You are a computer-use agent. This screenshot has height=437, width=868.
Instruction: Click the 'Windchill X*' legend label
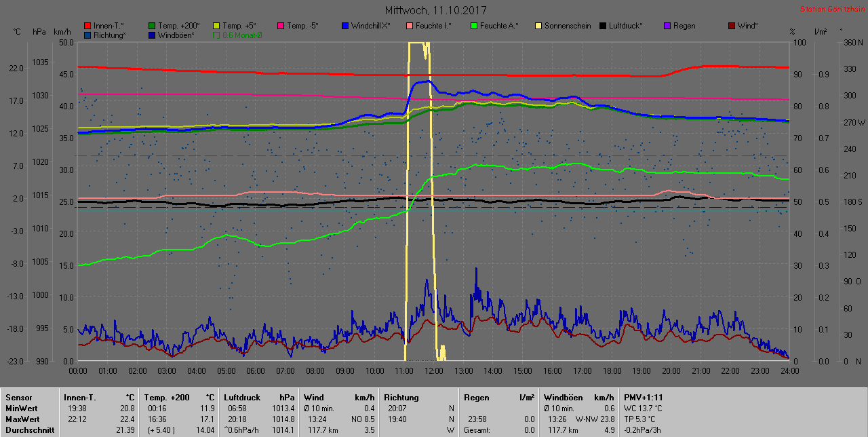(x=371, y=26)
